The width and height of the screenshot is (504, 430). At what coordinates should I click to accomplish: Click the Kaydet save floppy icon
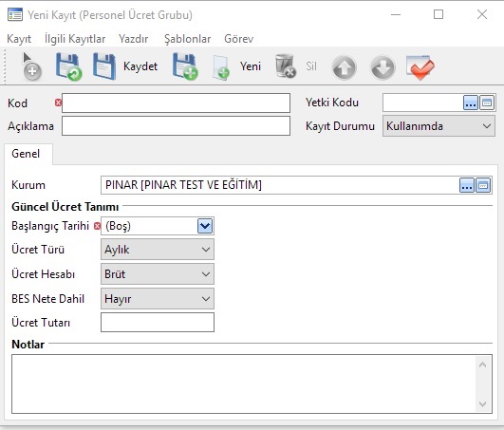pyautogui.click(x=104, y=66)
